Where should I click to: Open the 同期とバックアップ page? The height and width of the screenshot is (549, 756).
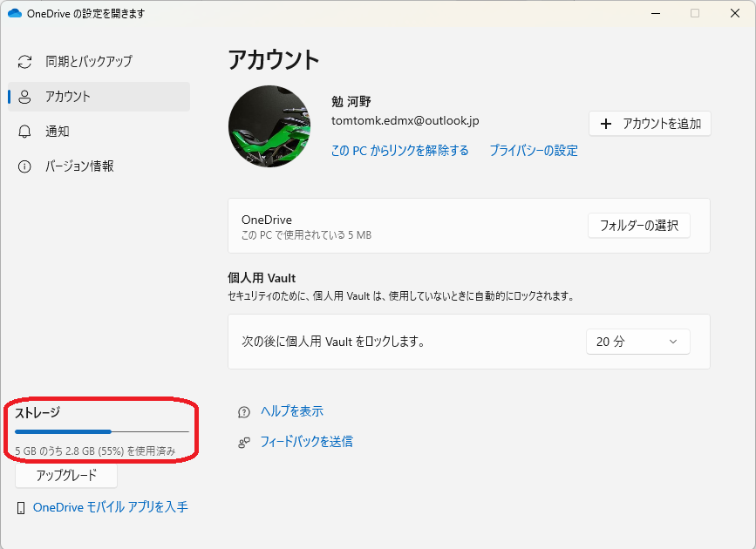[x=99, y=62]
